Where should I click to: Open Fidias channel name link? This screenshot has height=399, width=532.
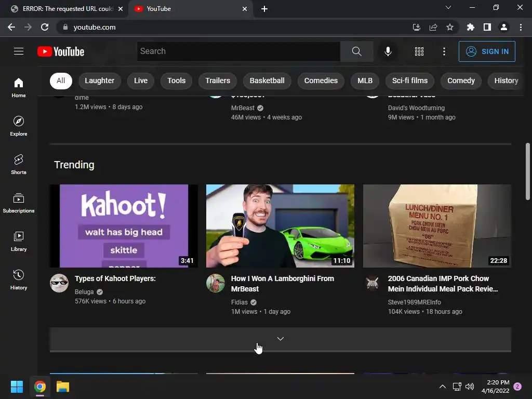pyautogui.click(x=239, y=302)
